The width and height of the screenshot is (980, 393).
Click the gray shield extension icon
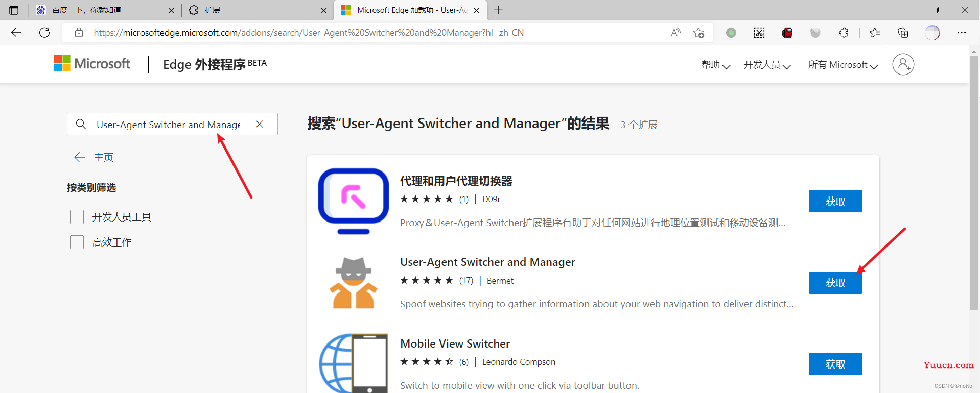[x=815, y=33]
